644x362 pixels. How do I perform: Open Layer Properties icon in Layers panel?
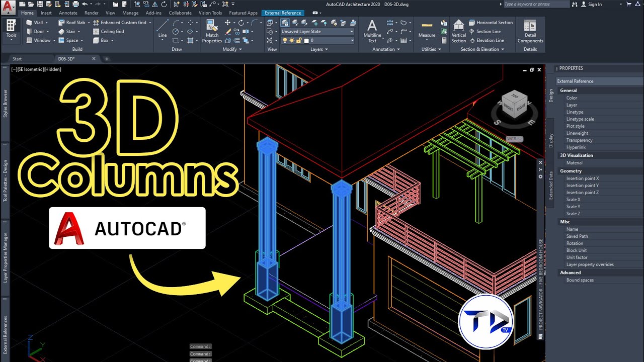click(x=285, y=23)
